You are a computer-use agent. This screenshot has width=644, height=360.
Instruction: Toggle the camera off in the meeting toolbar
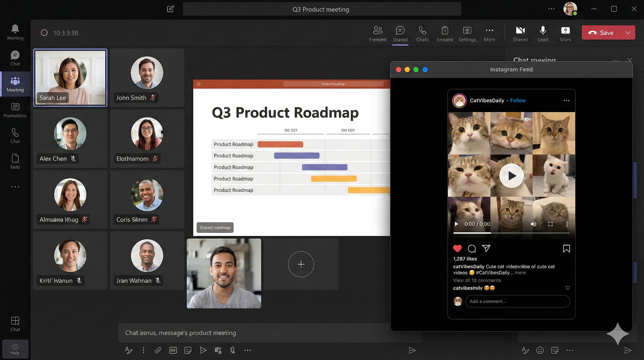520,33
